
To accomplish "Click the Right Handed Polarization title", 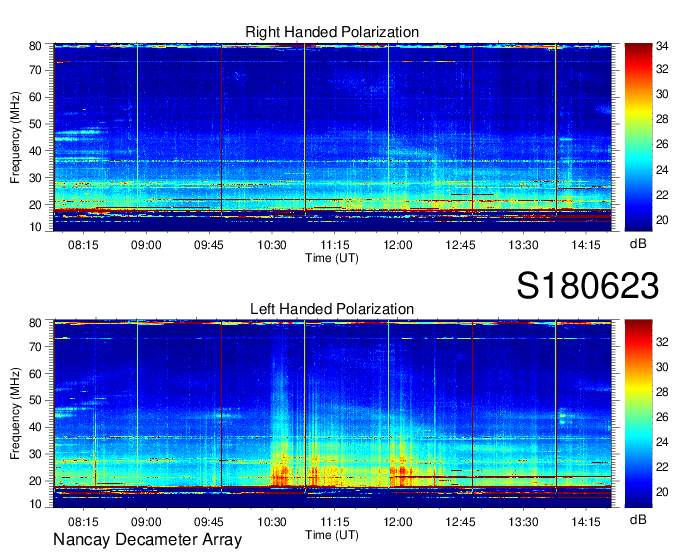I will point(332,32).
